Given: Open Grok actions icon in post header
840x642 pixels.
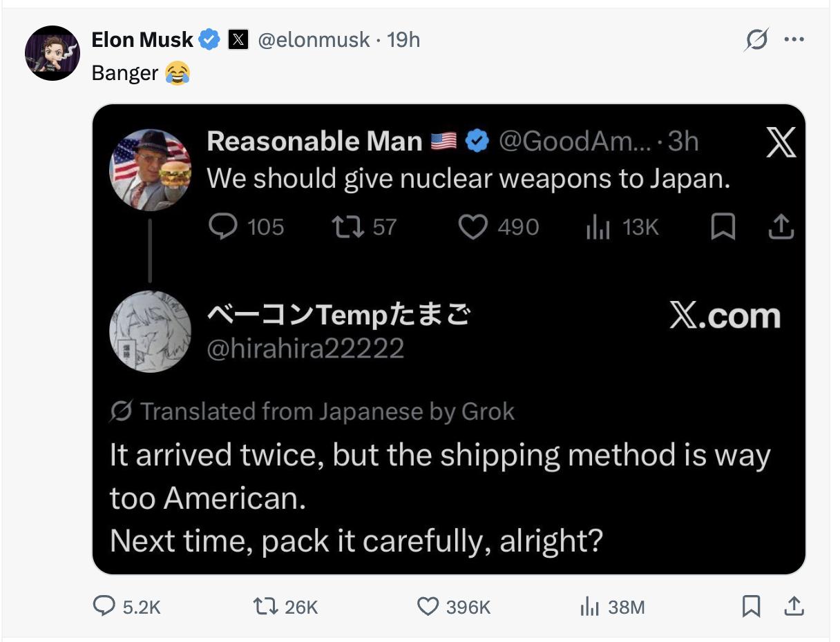Looking at the screenshot, I should (756, 41).
